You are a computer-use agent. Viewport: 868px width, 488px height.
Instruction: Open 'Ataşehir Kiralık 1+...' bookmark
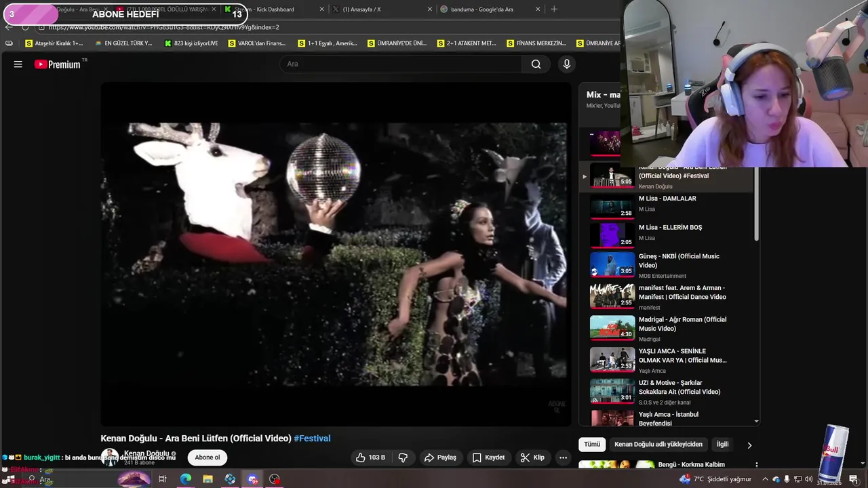click(x=54, y=43)
